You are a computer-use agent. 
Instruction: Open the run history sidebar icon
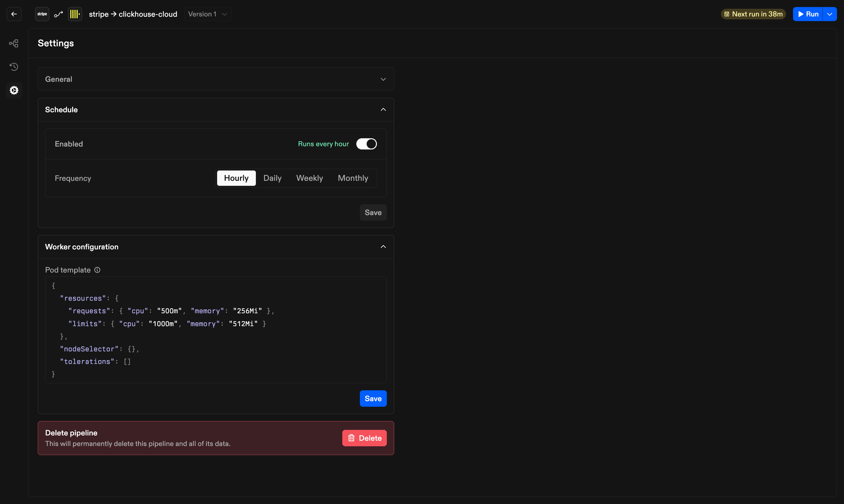pyautogui.click(x=14, y=67)
